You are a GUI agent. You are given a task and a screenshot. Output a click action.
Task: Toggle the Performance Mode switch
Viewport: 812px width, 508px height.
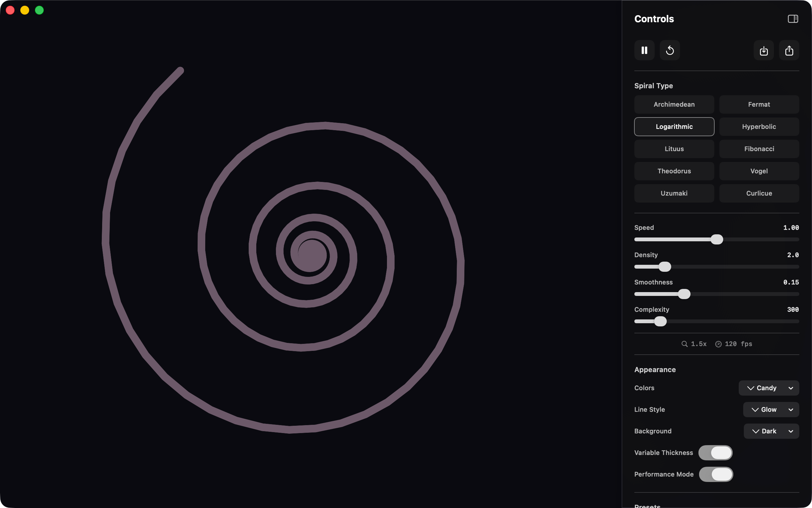click(x=716, y=474)
